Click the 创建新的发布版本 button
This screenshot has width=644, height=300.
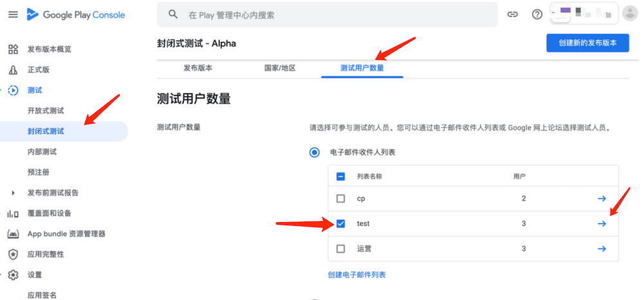point(587,43)
